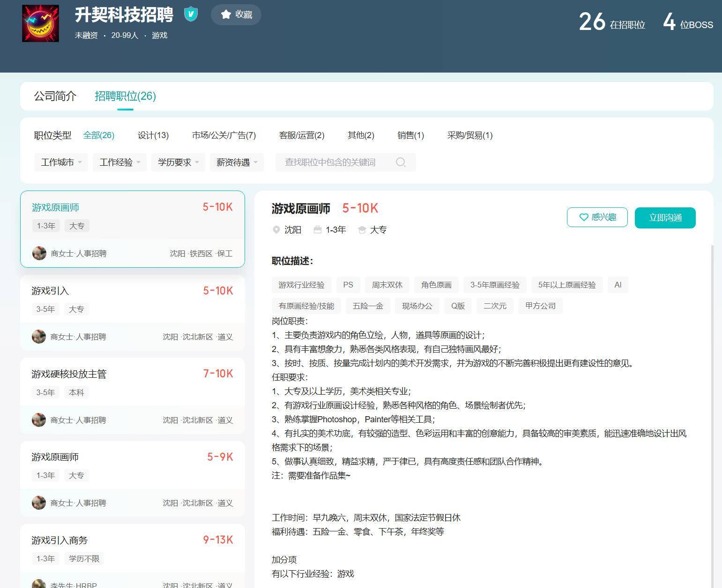Click the company logo avatar
722x588 pixels.
pos(41,23)
